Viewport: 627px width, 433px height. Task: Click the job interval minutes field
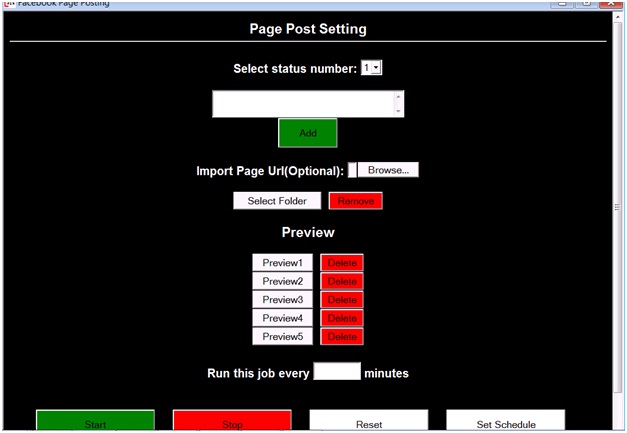[337, 371]
